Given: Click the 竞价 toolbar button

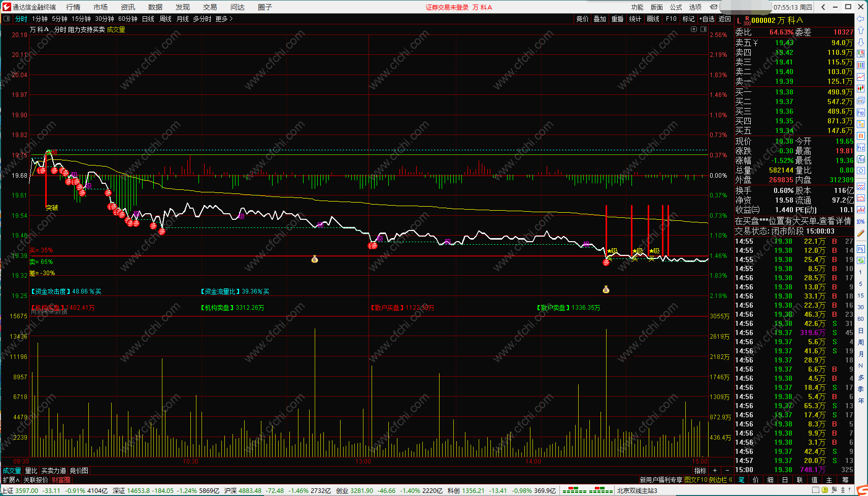Looking at the screenshot, I should 582,19.
